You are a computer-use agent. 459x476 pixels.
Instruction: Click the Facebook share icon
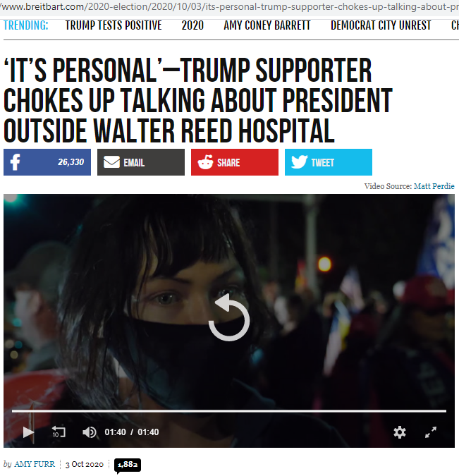47,162
